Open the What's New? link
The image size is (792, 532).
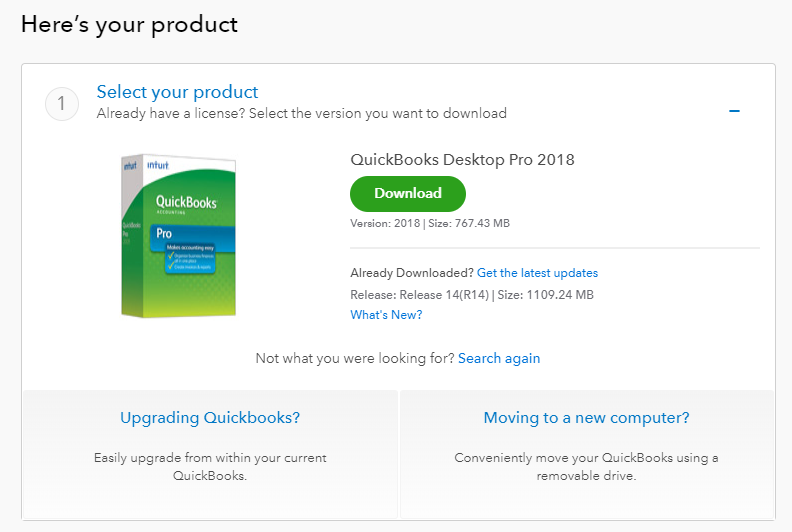pyautogui.click(x=386, y=315)
